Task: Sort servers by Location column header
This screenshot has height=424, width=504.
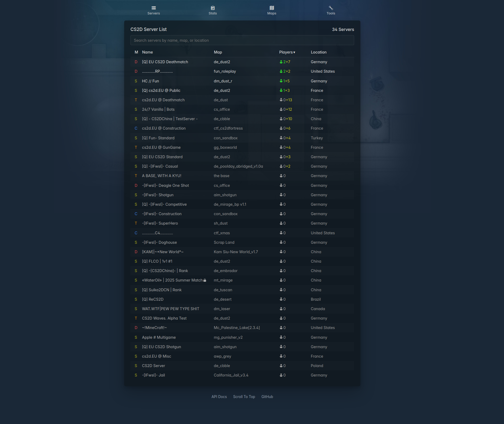Action: [x=318, y=52]
